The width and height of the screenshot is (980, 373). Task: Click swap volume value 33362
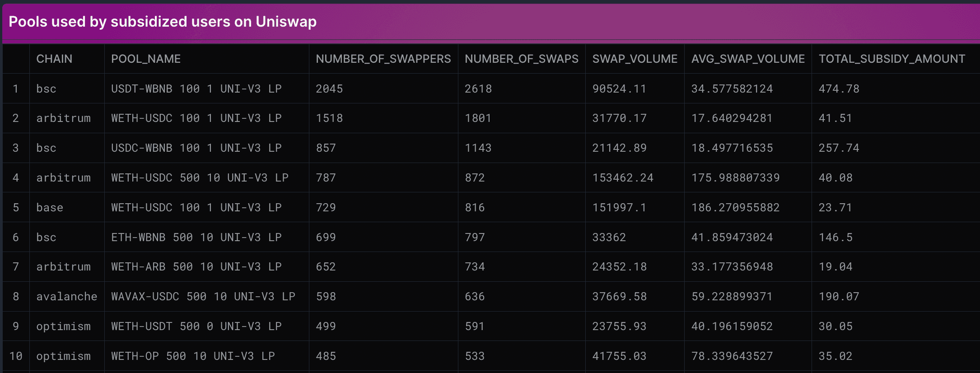(609, 237)
